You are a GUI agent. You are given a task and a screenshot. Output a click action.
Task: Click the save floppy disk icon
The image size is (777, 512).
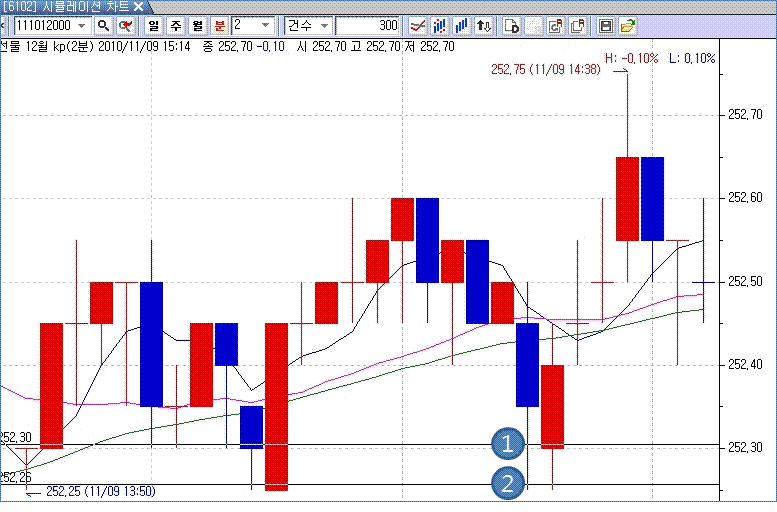pyautogui.click(x=605, y=25)
